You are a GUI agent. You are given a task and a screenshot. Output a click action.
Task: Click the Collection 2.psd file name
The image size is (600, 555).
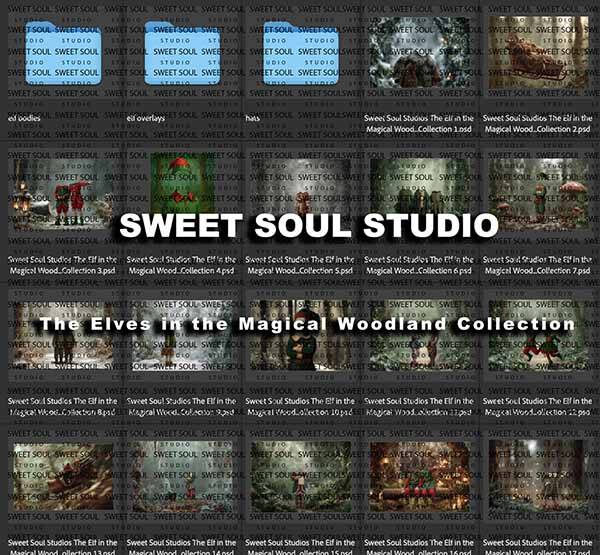[538, 124]
